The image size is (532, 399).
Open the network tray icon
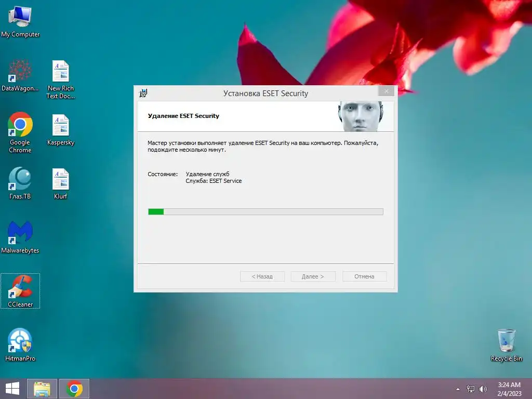pyautogui.click(x=471, y=389)
